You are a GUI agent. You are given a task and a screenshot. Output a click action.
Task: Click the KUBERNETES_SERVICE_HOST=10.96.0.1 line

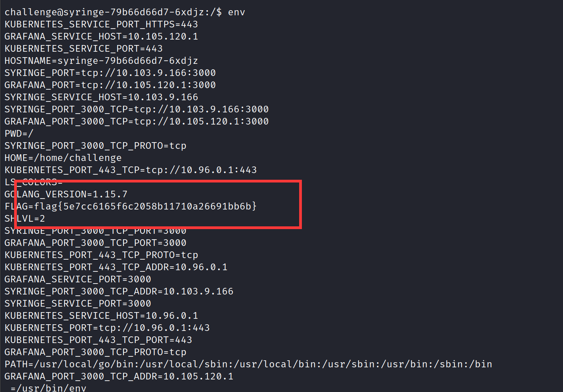pos(101,316)
